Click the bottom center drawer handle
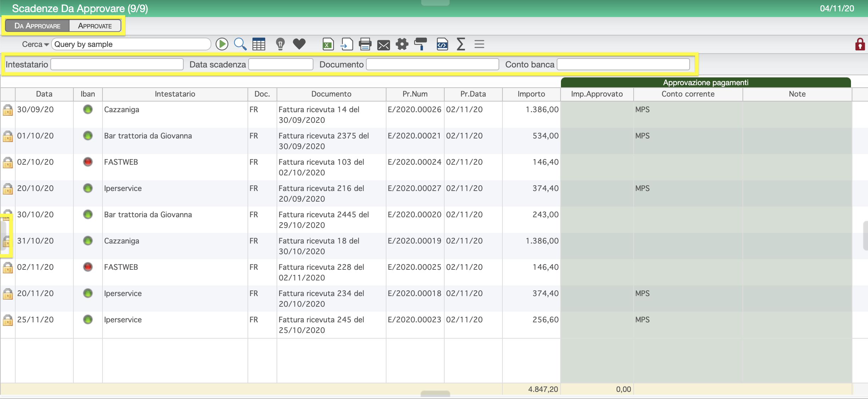Screen dimensions: 868x399 435,394
